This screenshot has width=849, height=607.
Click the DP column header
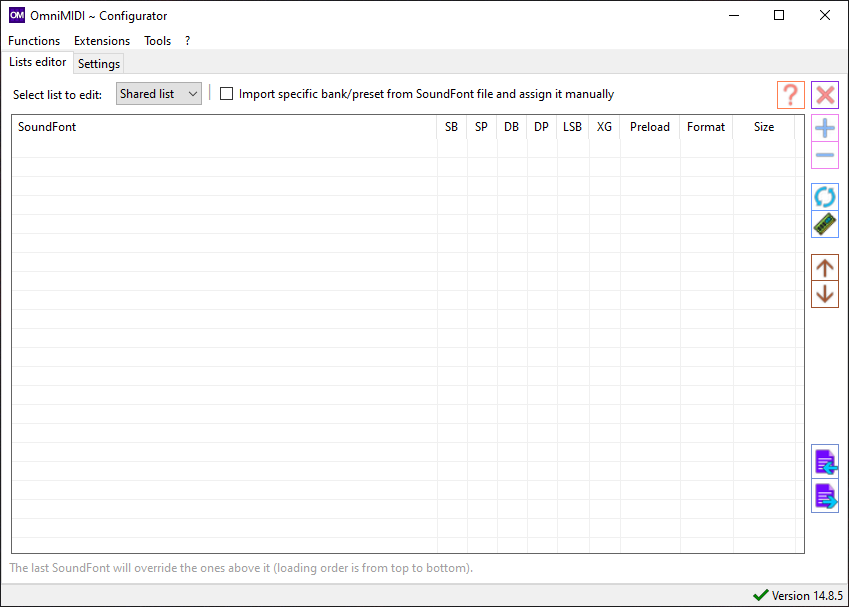541,127
